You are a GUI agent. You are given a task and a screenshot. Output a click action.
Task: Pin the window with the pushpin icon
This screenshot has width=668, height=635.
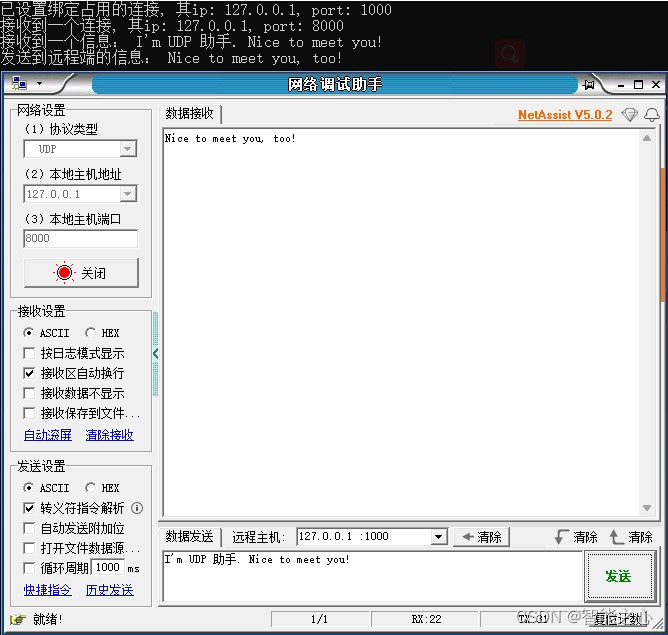click(589, 85)
